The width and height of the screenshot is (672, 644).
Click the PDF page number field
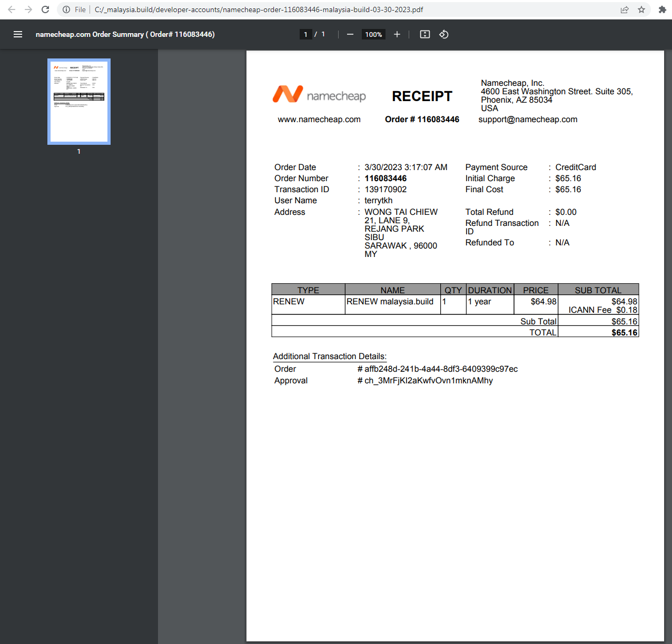coord(305,34)
